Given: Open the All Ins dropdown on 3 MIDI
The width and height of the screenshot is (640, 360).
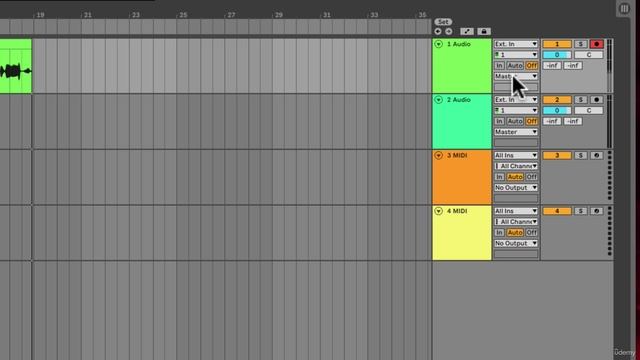Looking at the screenshot, I should click(516, 155).
